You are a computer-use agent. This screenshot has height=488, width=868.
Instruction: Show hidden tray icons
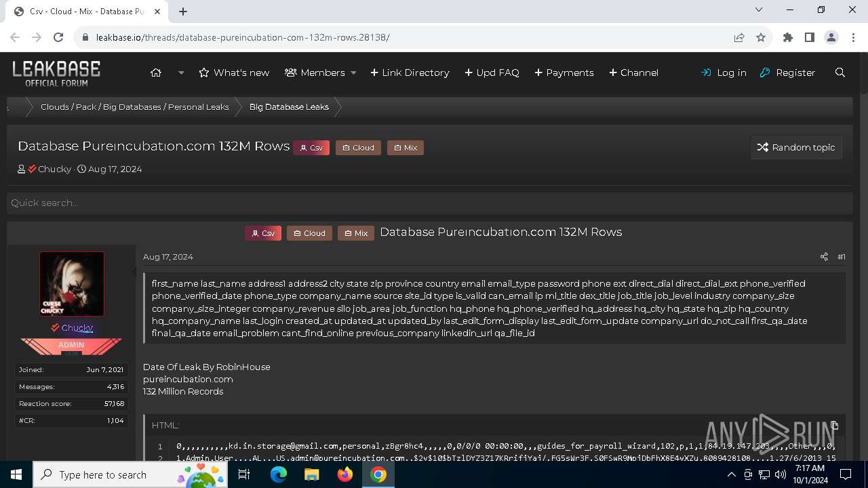coord(732,474)
